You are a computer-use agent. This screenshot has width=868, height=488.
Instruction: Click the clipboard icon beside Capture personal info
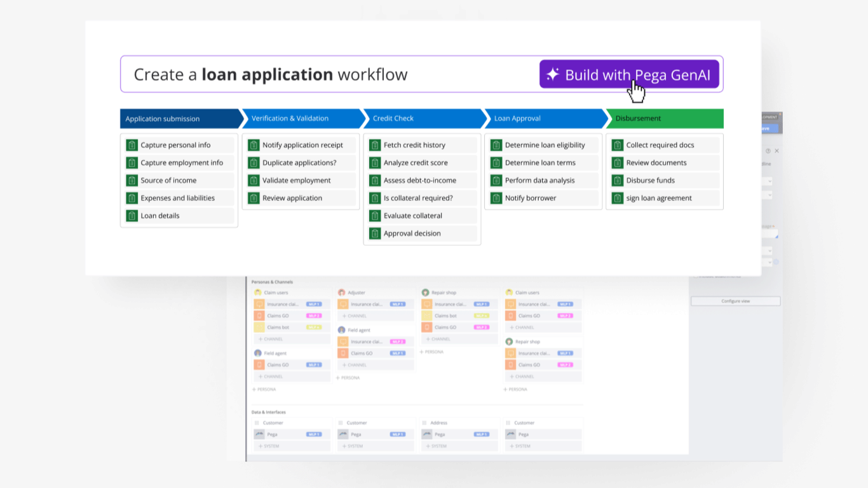pyautogui.click(x=132, y=145)
